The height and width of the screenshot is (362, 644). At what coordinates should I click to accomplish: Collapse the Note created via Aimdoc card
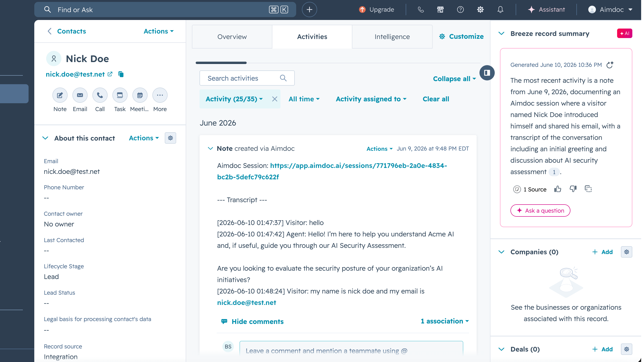pyautogui.click(x=210, y=149)
